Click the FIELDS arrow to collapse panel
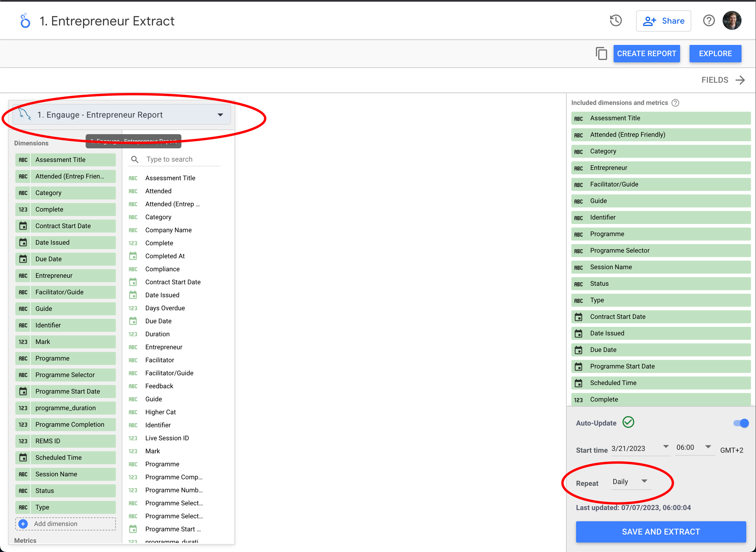The width and height of the screenshot is (756, 552). pos(740,80)
